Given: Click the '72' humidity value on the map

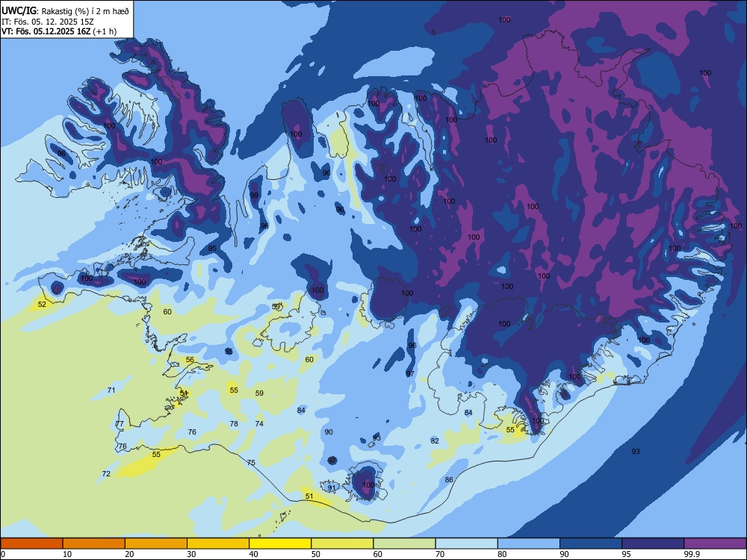Looking at the screenshot, I should (106, 474).
